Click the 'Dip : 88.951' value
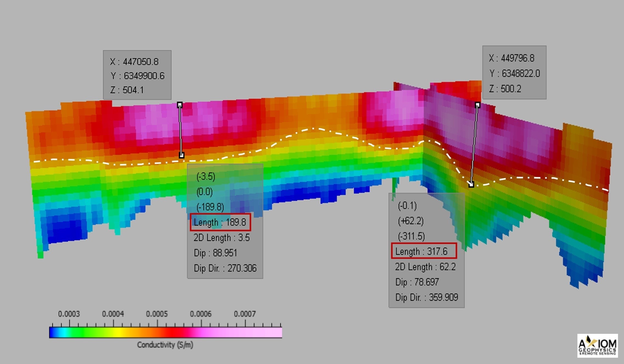The height and width of the screenshot is (364, 624). pos(215,253)
